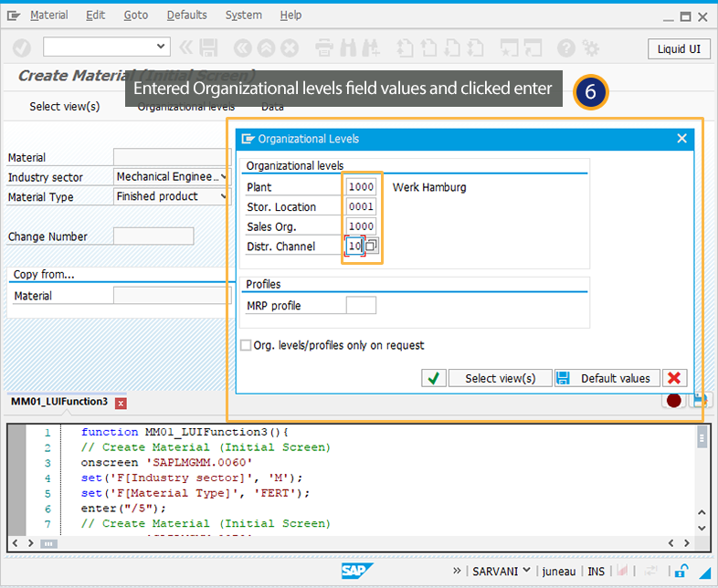The image size is (718, 588).
Task: Click the Find Next binoculars-plus icon
Action: [371, 47]
